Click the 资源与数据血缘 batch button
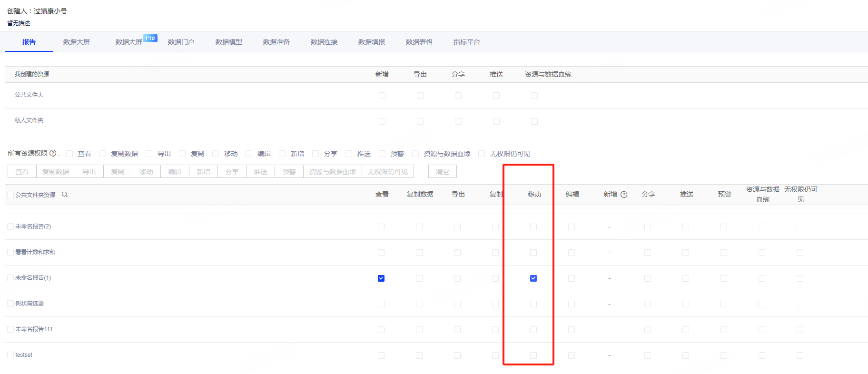The image size is (868, 374). click(333, 172)
